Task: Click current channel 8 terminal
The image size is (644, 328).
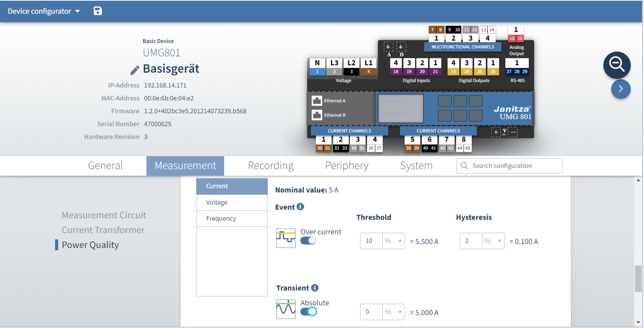Action: coord(464,143)
